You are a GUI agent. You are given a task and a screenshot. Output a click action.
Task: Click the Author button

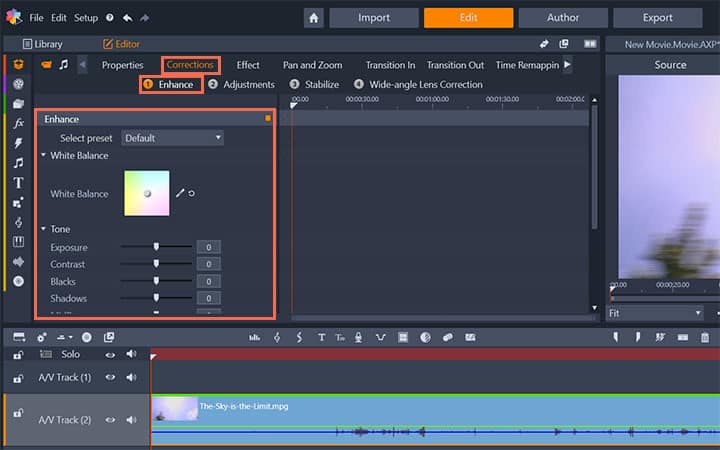point(563,18)
